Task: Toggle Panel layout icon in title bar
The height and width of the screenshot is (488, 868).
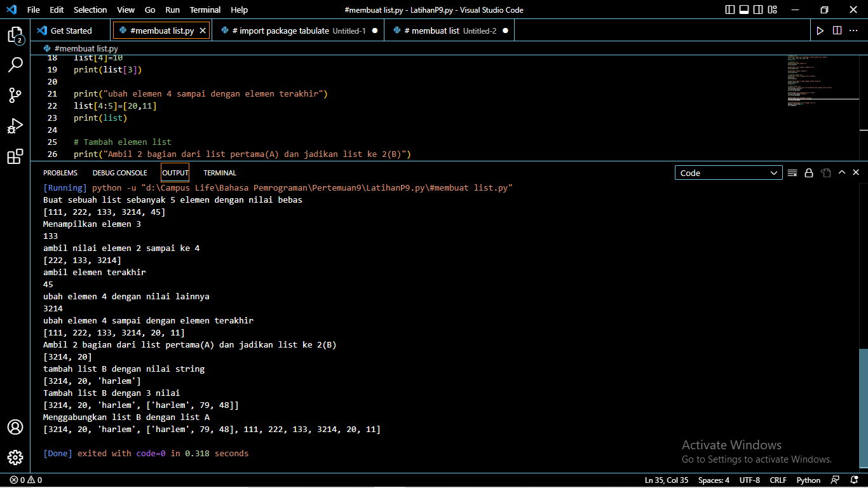Action: 743,10
